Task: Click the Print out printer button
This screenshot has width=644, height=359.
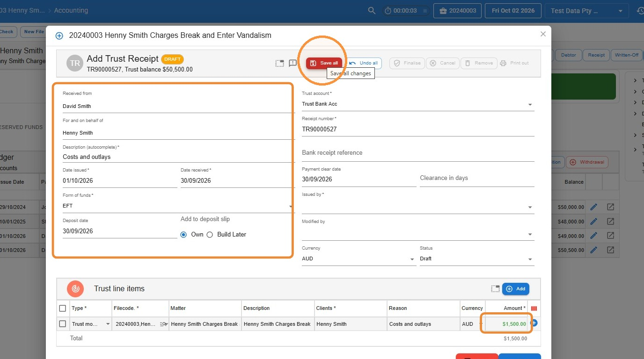Action: pyautogui.click(x=514, y=63)
